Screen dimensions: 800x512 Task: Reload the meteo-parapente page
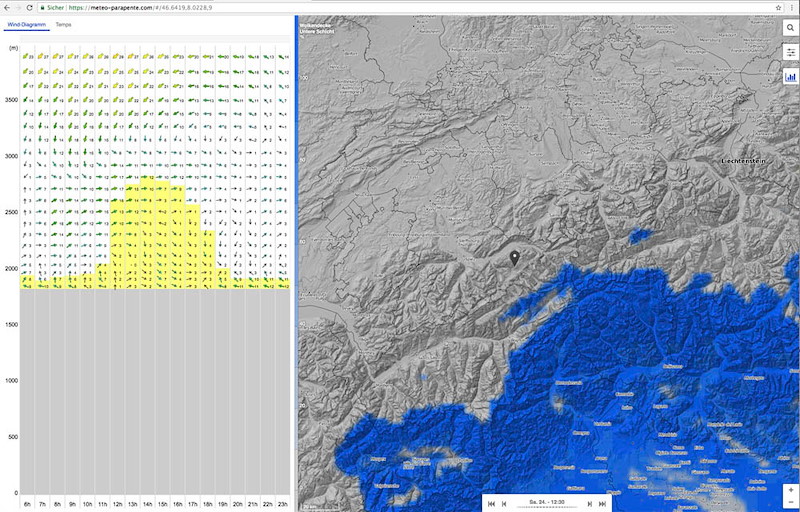(30, 8)
